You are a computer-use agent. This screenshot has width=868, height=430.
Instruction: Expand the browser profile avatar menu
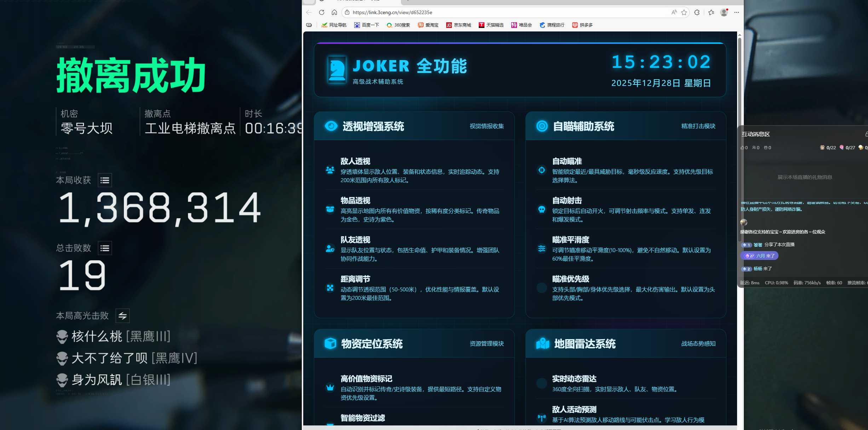click(x=724, y=12)
